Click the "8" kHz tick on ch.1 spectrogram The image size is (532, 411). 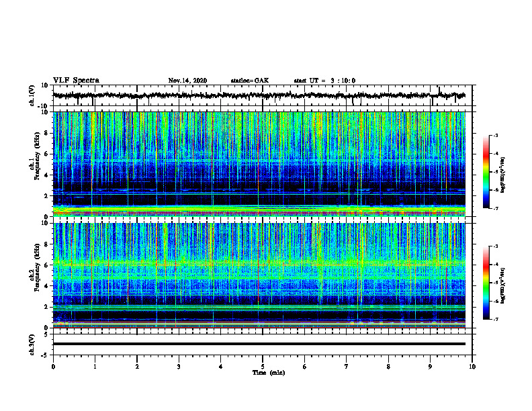[x=47, y=133]
